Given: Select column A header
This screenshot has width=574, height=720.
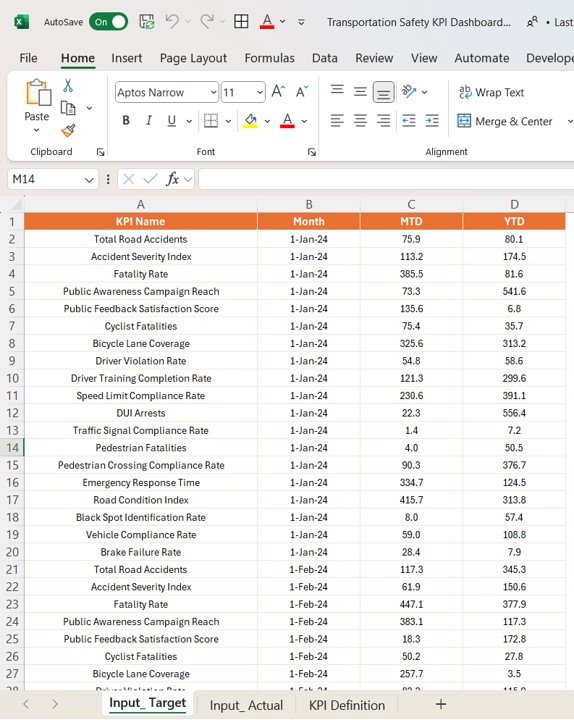Looking at the screenshot, I should tap(141, 204).
